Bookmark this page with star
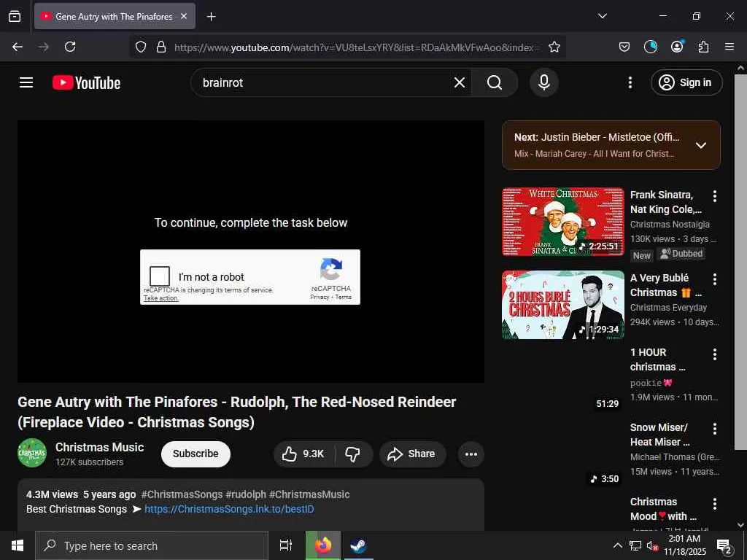Image resolution: width=747 pixels, height=560 pixels. (554, 47)
